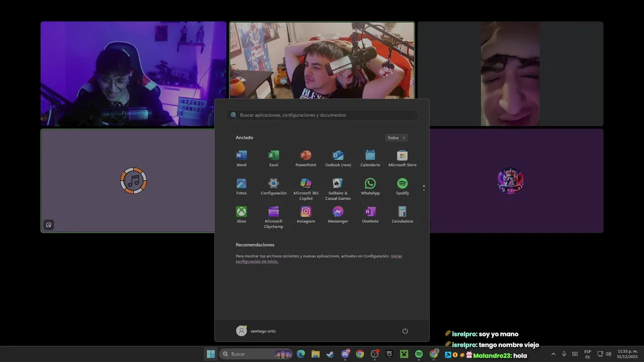Launch WhatsApp from pinned apps

pos(370,187)
